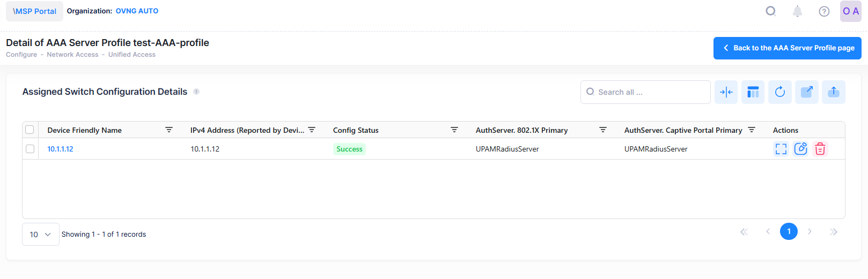This screenshot has height=279, width=868.
Task: Open the notifications bell
Action: [797, 11]
